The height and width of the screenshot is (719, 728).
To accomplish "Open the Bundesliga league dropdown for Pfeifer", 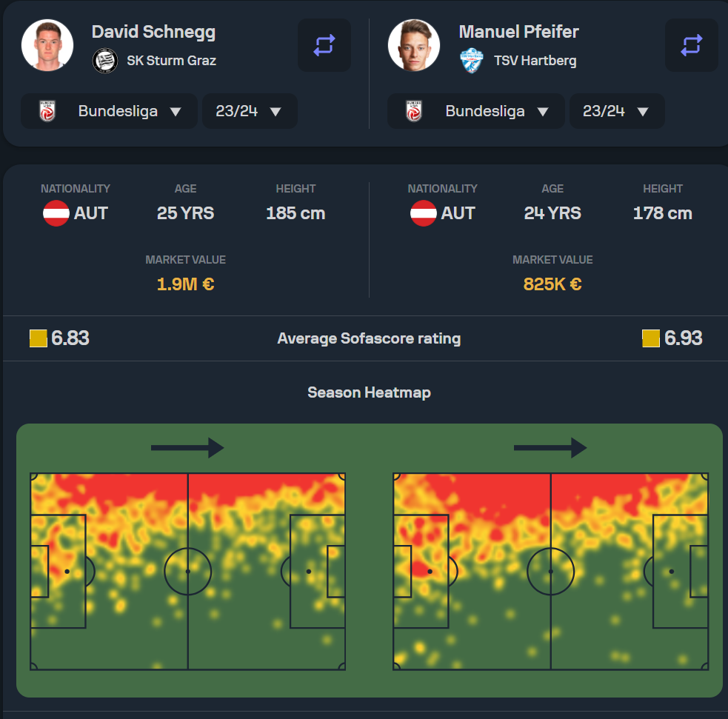I will pyautogui.click(x=476, y=111).
